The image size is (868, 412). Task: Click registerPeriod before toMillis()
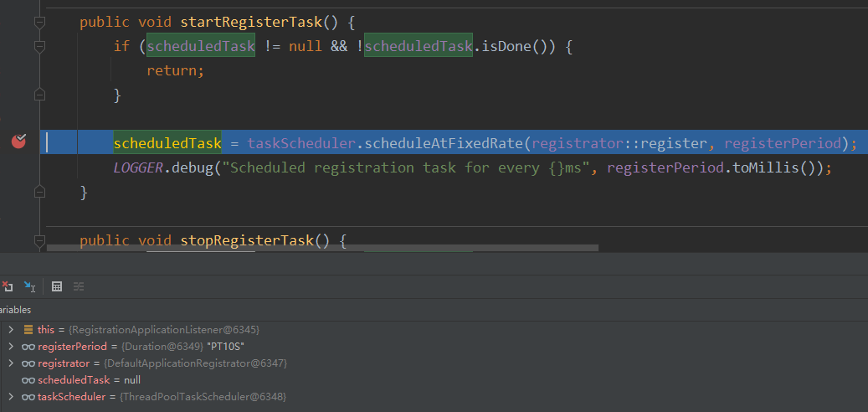pyautogui.click(x=665, y=167)
